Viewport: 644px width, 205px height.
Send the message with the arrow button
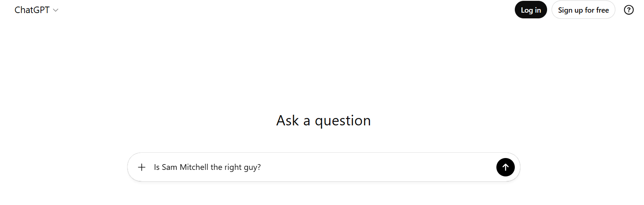pyautogui.click(x=505, y=167)
